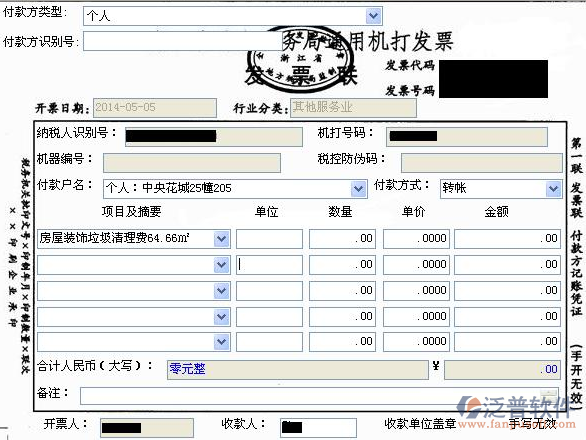Viewport: 586px width, 440px height.
Task: Click the 机器编号 field
Action: (x=192, y=163)
